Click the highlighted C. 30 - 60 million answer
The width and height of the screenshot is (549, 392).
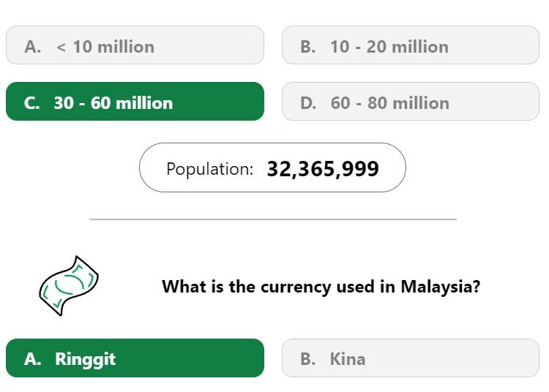tap(135, 102)
